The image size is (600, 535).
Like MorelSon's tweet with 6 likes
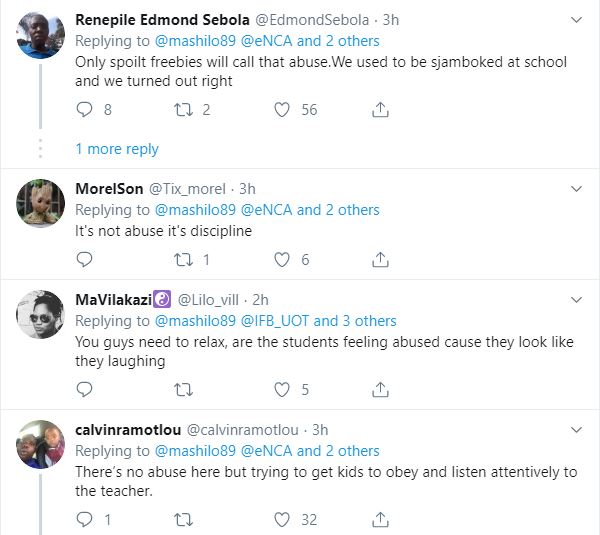point(282,259)
